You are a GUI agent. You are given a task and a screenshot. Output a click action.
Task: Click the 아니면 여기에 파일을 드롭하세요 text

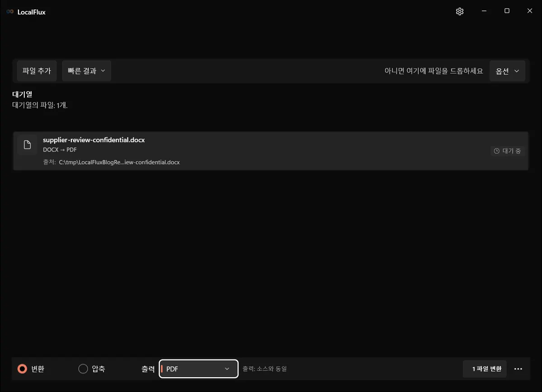(x=434, y=71)
